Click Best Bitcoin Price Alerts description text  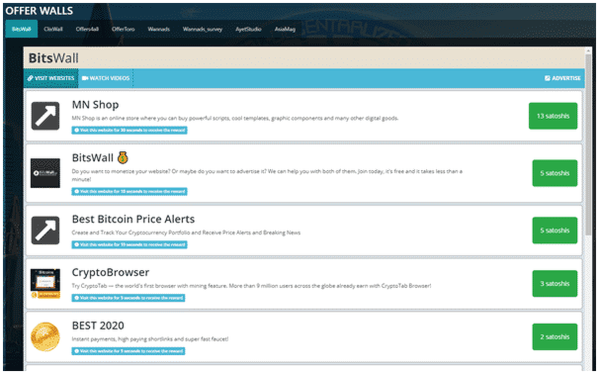coord(186,233)
